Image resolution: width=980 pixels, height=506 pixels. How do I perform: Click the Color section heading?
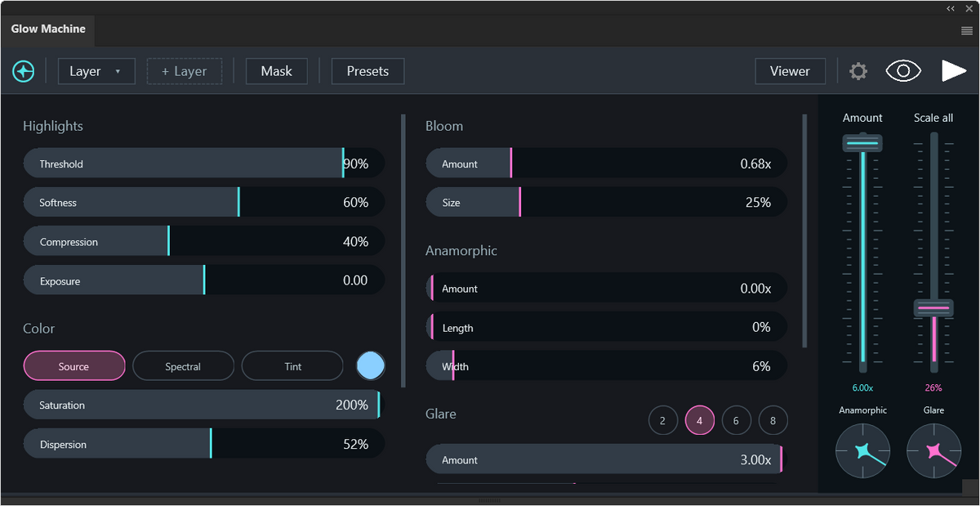coord(39,329)
